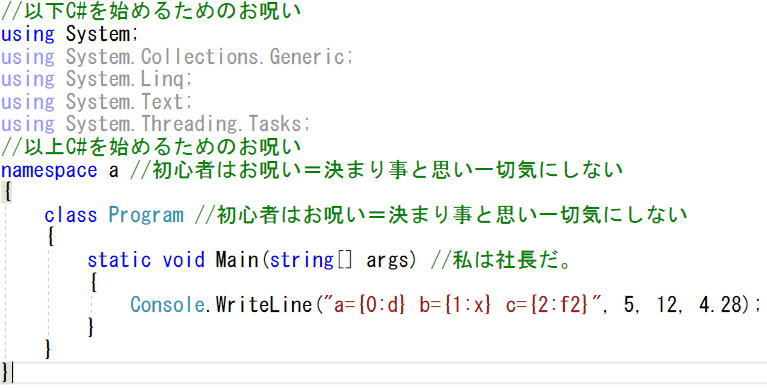The width and height of the screenshot is (767, 388).
Task: Click the Main method name
Action: [x=237, y=259]
